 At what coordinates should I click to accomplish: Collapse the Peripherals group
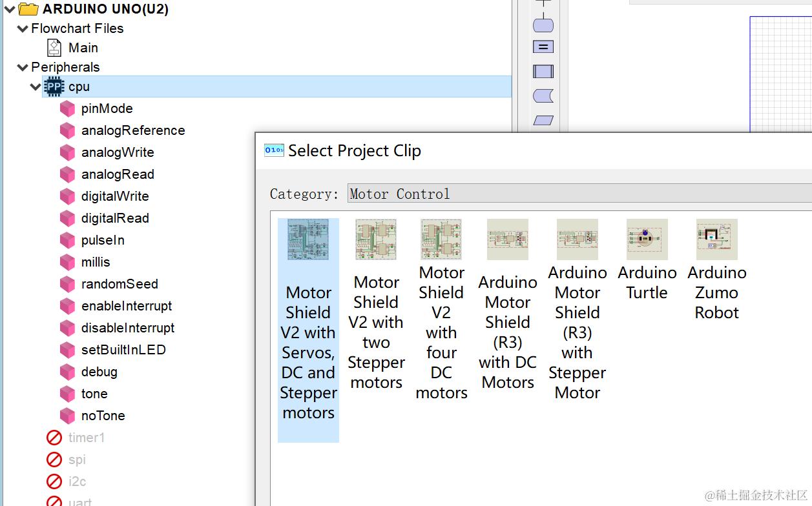(23, 67)
